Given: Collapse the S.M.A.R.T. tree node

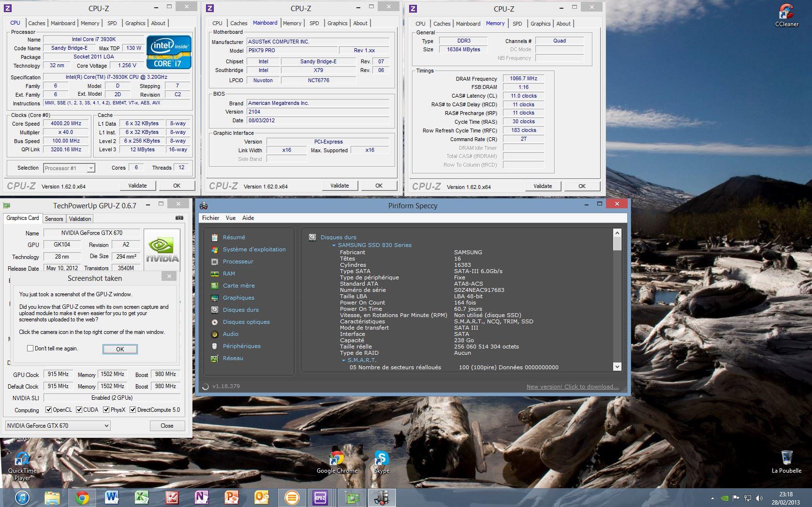Looking at the screenshot, I should [x=343, y=361].
